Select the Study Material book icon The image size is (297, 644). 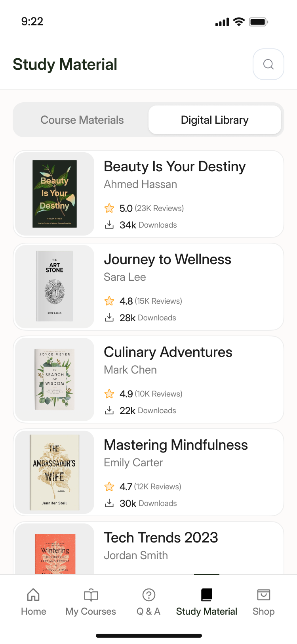pos(206,595)
